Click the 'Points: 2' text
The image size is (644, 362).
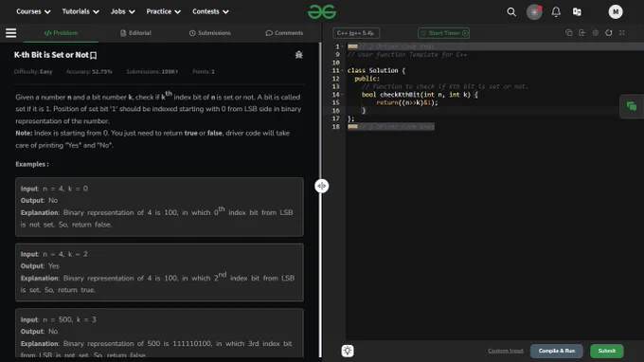click(x=204, y=71)
